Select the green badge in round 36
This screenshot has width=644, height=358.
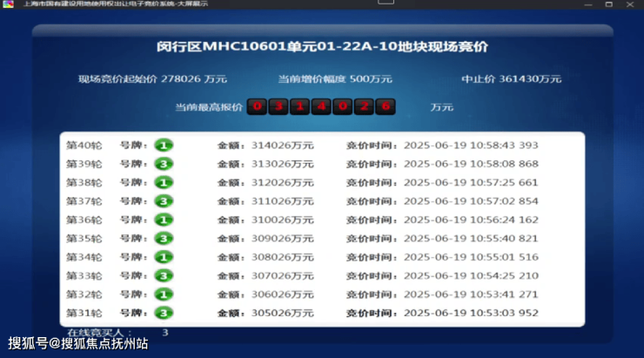click(x=164, y=220)
